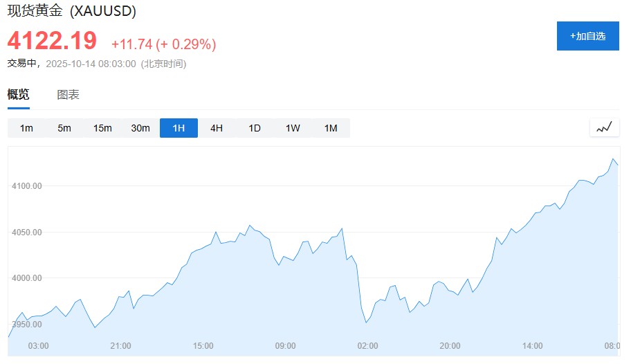Switch to the 概览 tab

(19, 95)
